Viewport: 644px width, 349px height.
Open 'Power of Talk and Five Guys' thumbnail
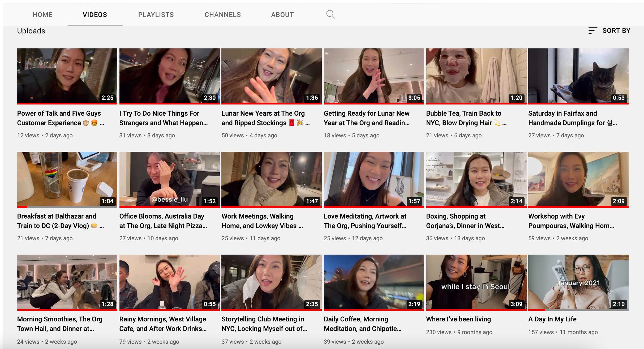point(67,76)
